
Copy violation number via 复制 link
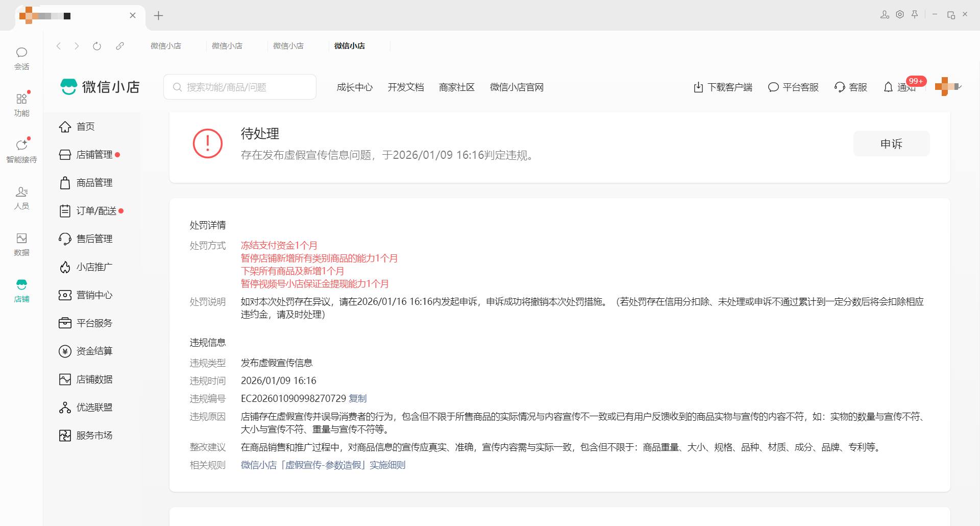click(358, 398)
